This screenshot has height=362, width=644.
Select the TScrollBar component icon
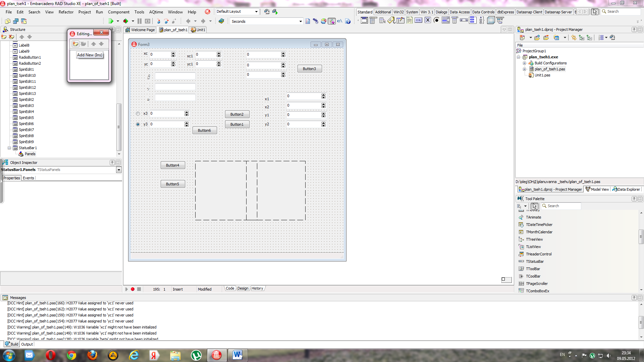click(464, 20)
